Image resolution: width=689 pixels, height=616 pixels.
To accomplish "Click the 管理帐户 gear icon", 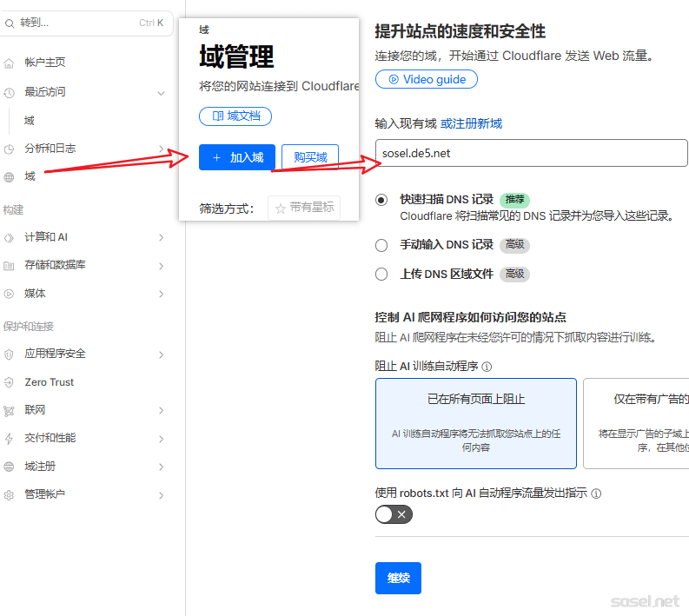I will (10, 494).
